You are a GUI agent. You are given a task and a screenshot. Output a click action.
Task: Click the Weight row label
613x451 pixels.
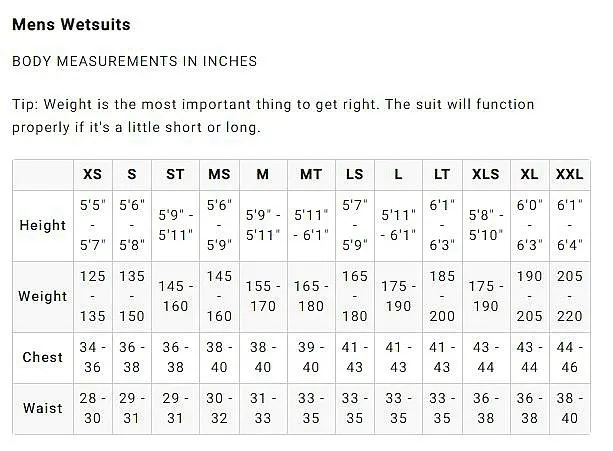pos(43,297)
